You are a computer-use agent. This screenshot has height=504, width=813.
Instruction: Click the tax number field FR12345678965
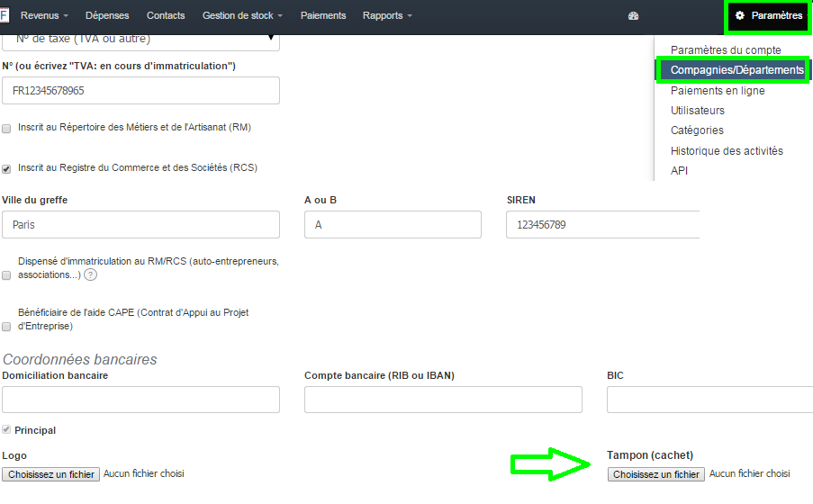[x=140, y=90]
